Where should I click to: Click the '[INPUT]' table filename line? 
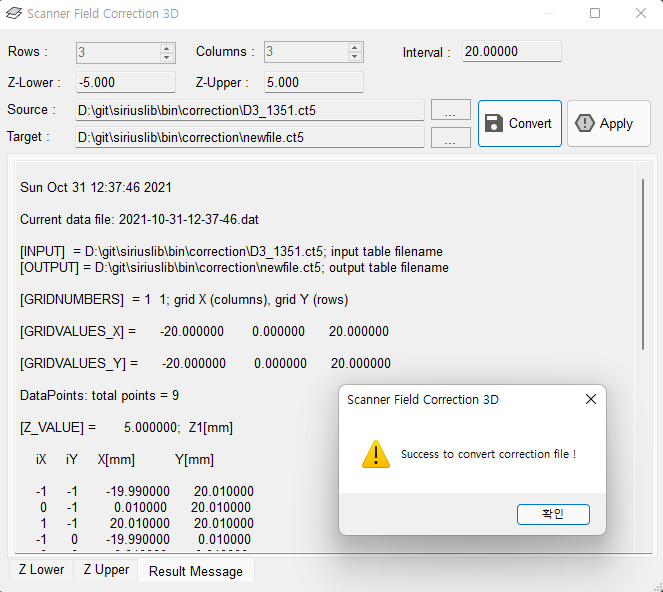(x=231, y=252)
